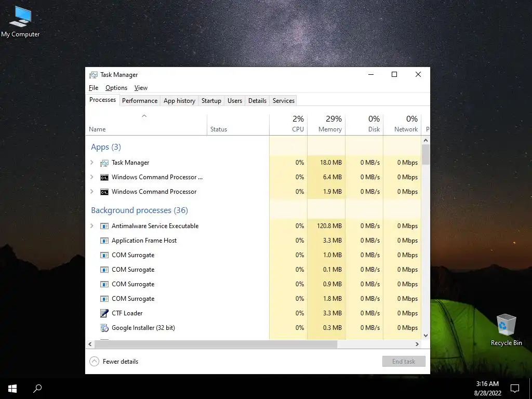
Task: Switch to the Services tab
Action: (284, 101)
